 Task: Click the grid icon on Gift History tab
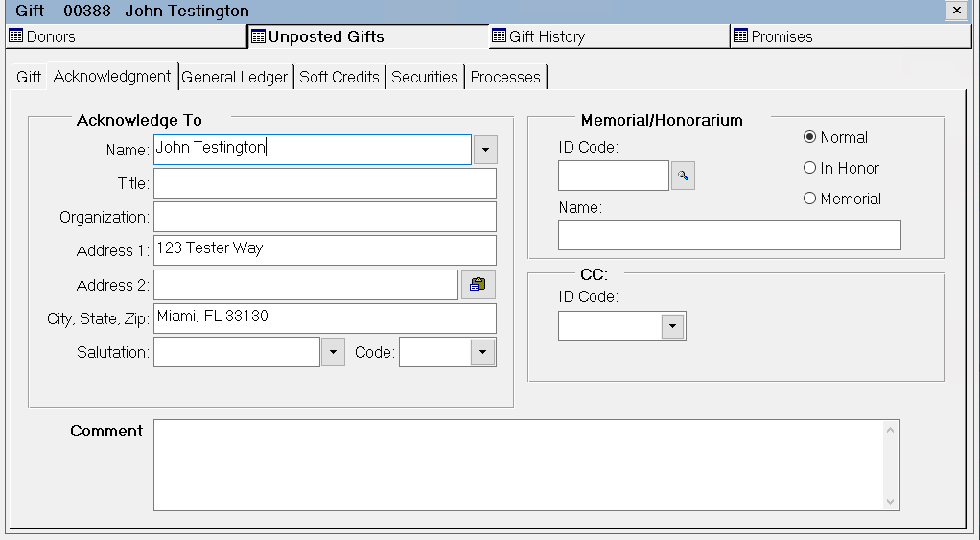pyautogui.click(x=499, y=35)
